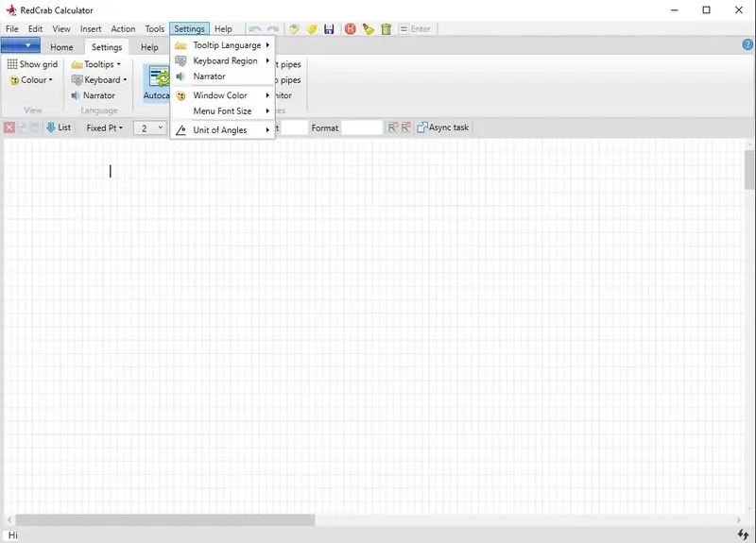Click the horizontal scrollbar thumb
Viewport: 756px width, 543px height.
coord(165,520)
